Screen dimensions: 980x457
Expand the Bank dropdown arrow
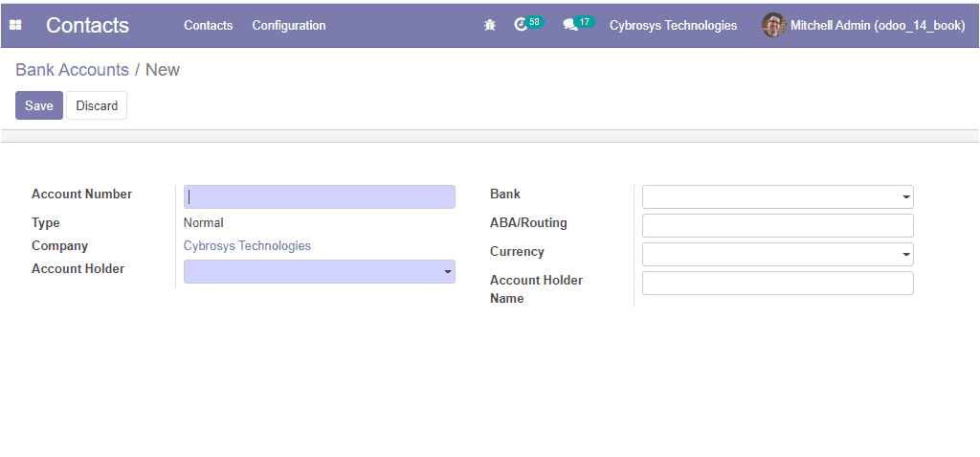coord(905,197)
